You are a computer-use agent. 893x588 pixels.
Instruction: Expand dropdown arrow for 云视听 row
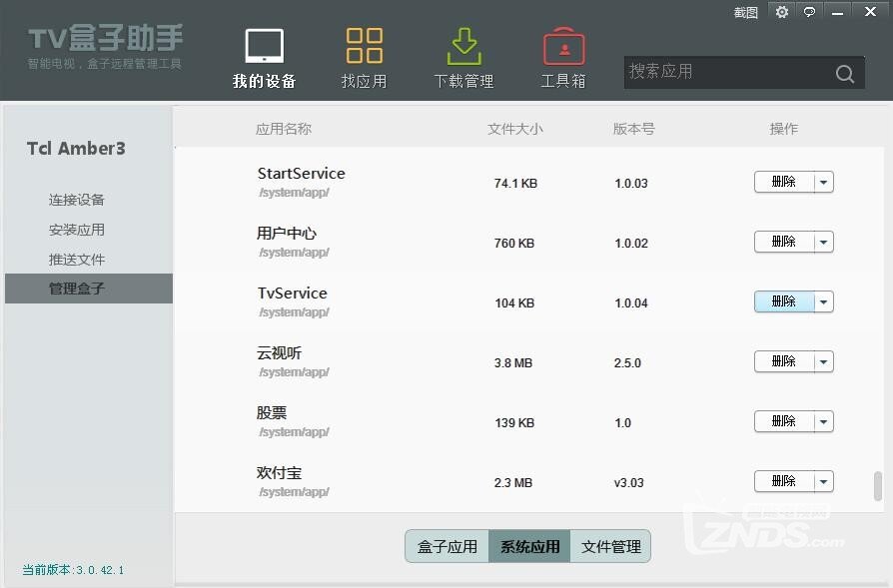click(824, 361)
